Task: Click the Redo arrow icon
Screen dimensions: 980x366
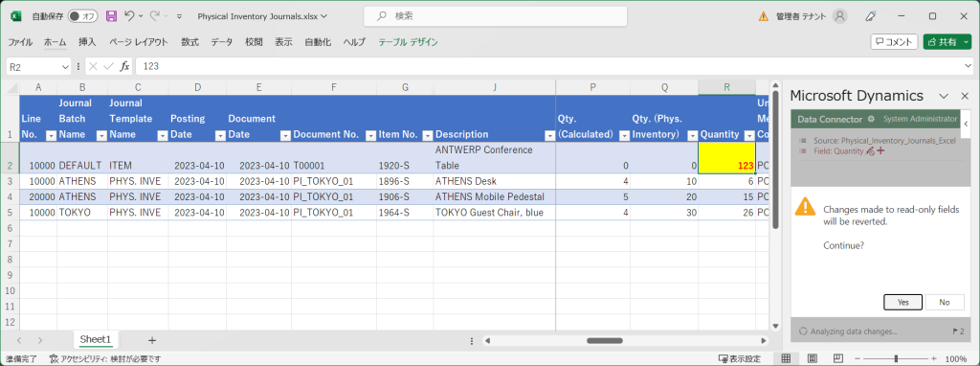Action: [154, 16]
